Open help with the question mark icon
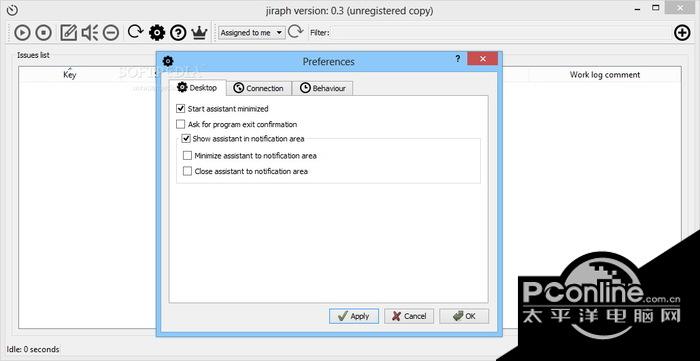This screenshot has height=361, width=700. click(x=178, y=33)
